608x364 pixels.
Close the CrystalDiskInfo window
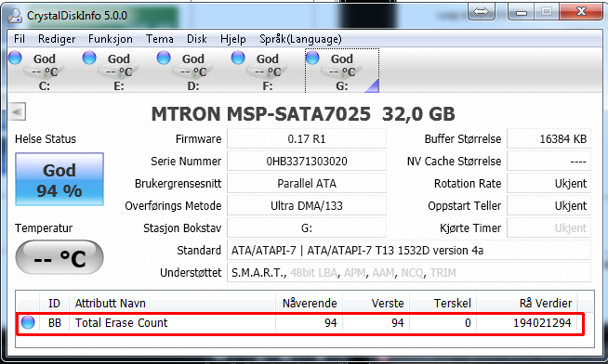580,12
